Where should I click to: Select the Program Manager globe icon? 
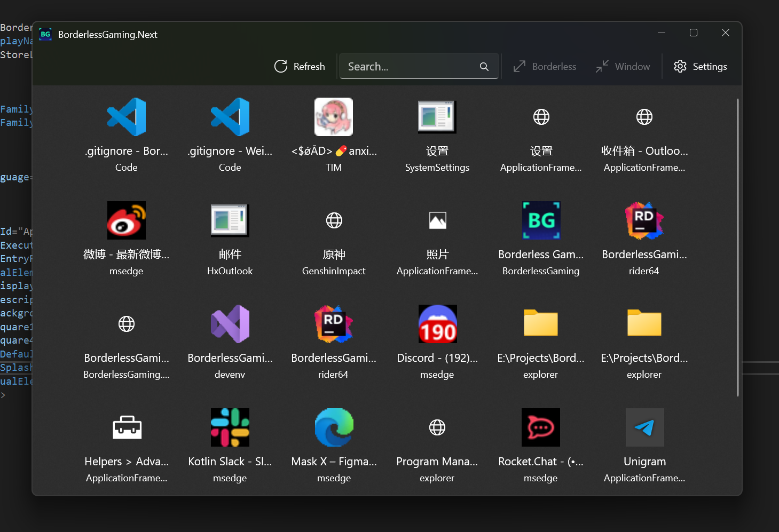click(x=437, y=427)
